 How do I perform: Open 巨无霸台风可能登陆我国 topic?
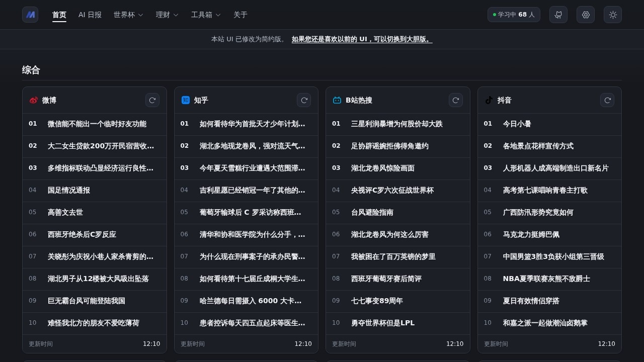coord(87,301)
